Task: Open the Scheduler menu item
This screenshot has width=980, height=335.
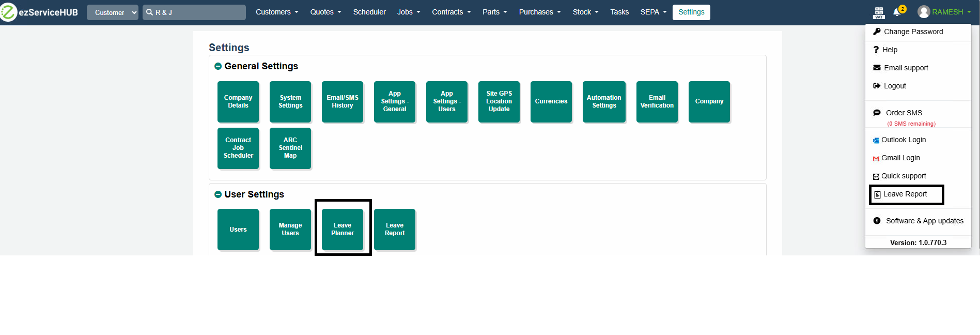Action: click(369, 12)
